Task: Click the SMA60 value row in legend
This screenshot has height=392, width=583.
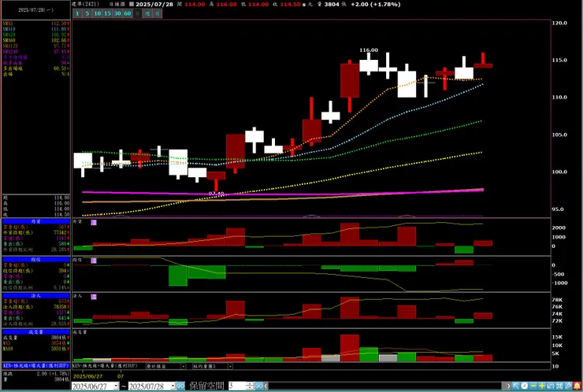Action: pos(35,40)
